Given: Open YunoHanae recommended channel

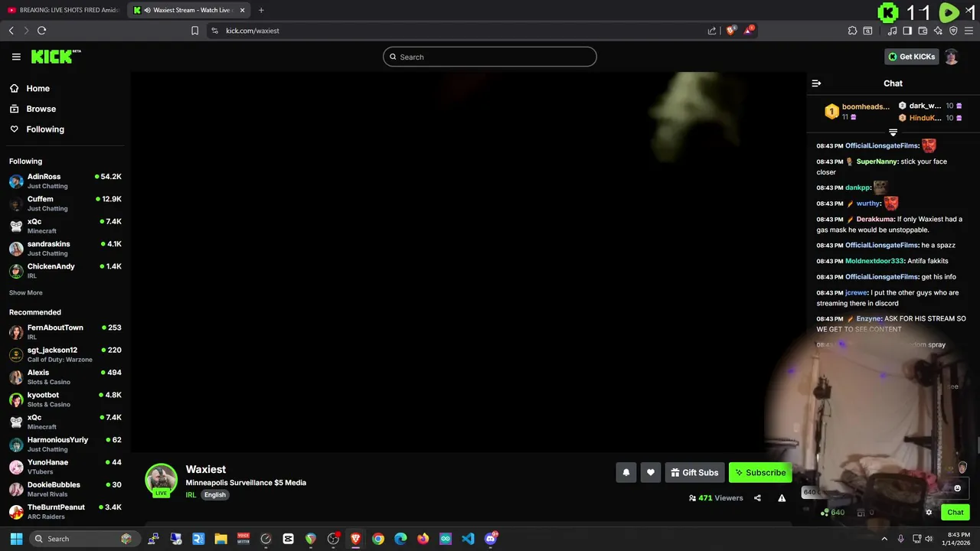Looking at the screenshot, I should tap(65, 467).
